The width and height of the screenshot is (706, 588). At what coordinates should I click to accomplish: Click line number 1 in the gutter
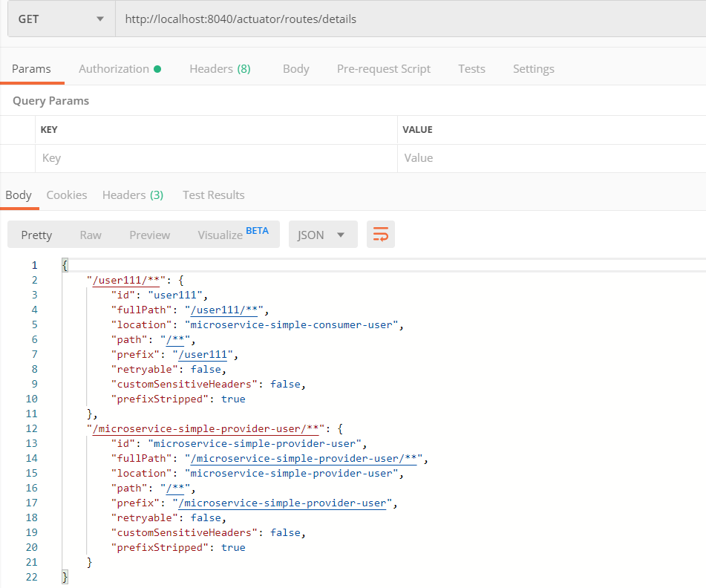pyautogui.click(x=34, y=265)
